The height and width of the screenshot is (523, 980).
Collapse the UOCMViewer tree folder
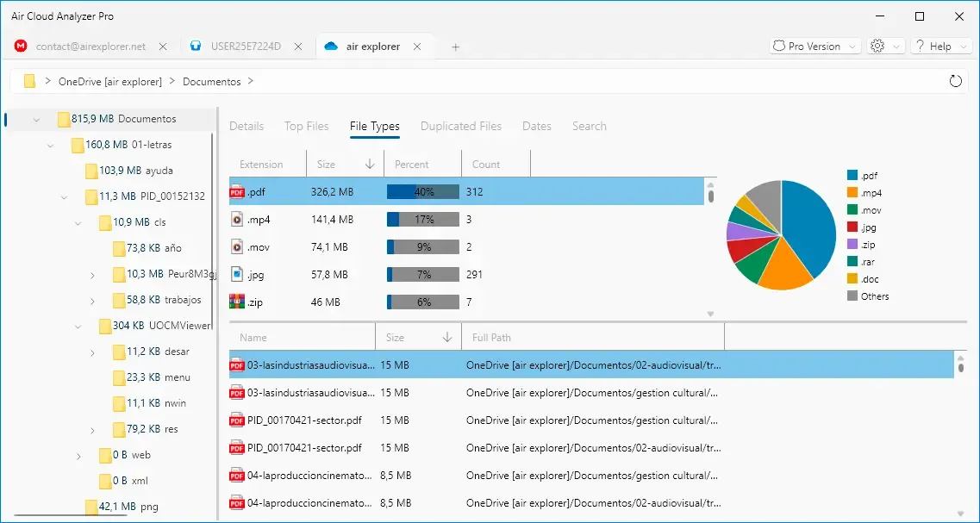coord(78,327)
